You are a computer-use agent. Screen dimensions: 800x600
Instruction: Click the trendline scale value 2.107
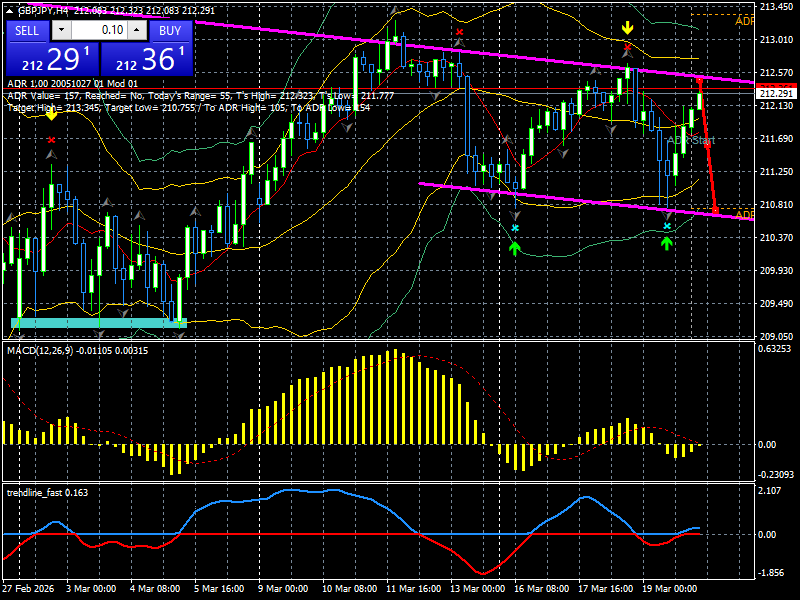click(770, 491)
